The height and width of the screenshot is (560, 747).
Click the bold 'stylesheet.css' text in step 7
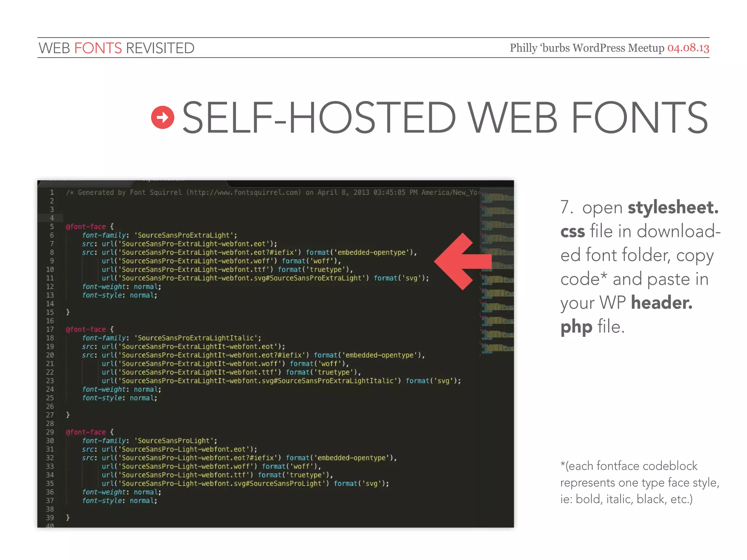pyautogui.click(x=639, y=219)
